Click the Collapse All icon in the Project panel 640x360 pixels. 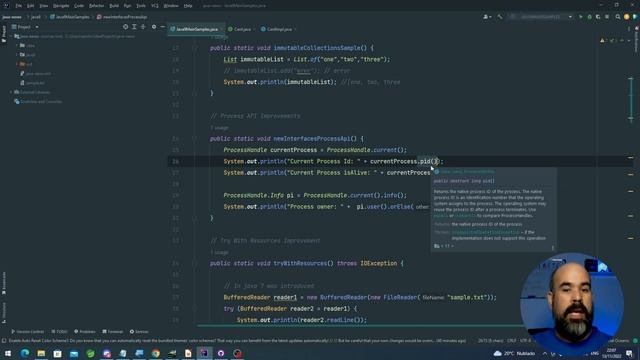click(143, 27)
